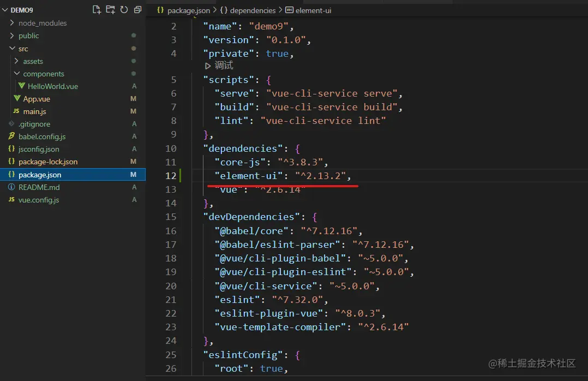
Task: Click the play triangle icon next to 调试
Action: (x=208, y=66)
